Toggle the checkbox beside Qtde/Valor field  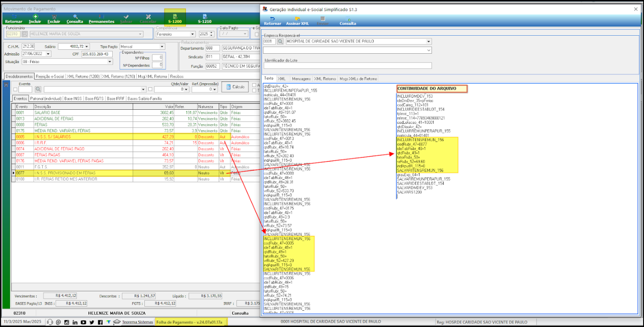pyautogui.click(x=151, y=89)
